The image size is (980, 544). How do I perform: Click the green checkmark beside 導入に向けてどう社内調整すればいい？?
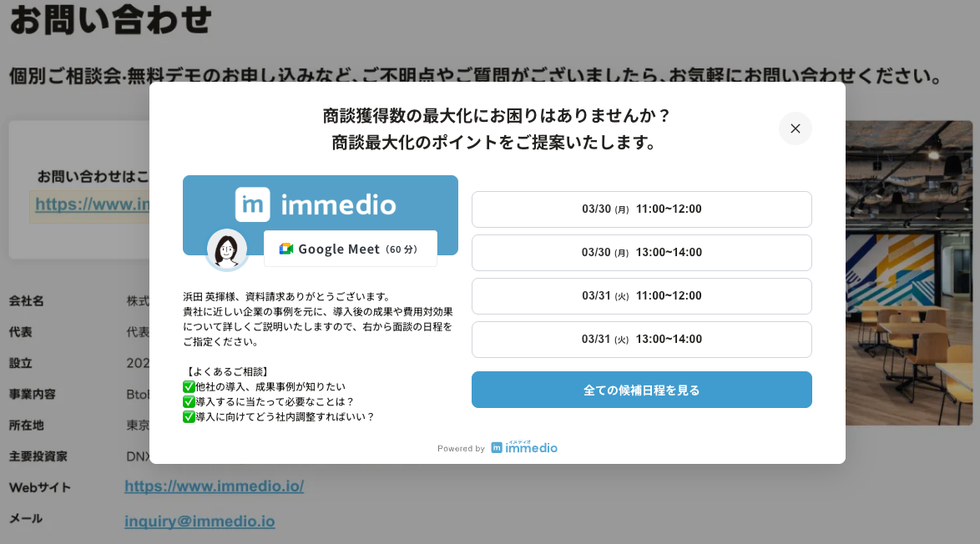point(189,417)
